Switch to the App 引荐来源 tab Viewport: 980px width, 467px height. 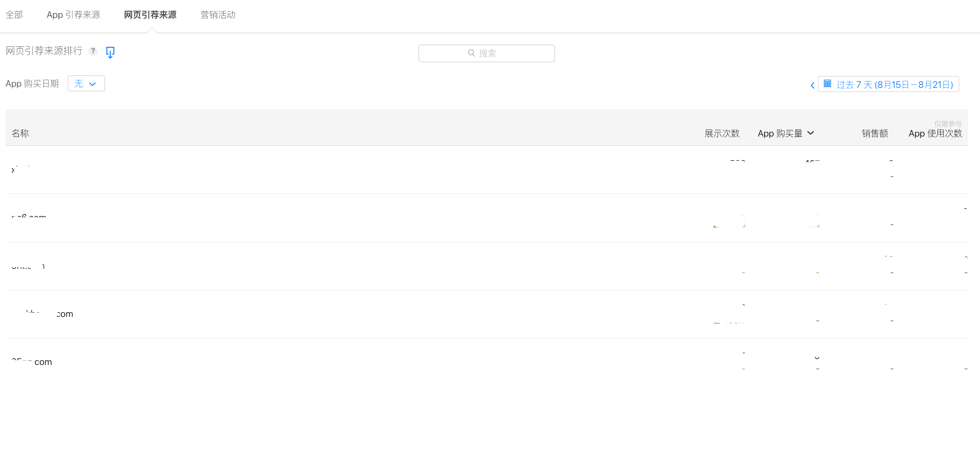tap(74, 15)
